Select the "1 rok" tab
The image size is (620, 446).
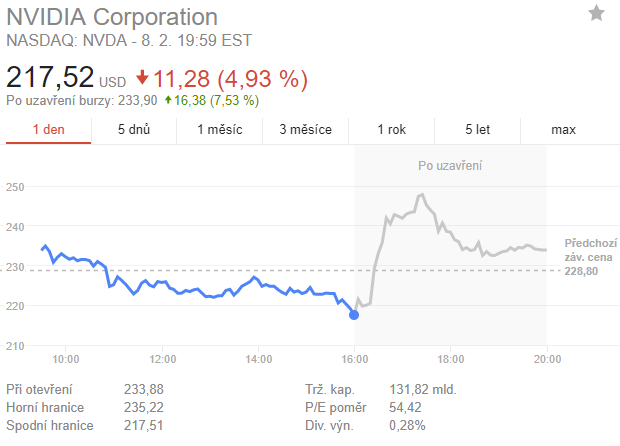point(392,130)
